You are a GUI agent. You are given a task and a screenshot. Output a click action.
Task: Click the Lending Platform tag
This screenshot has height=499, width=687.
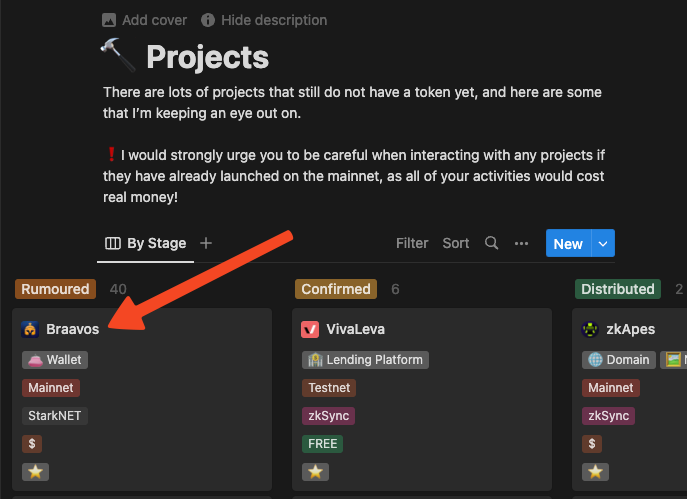pos(365,360)
